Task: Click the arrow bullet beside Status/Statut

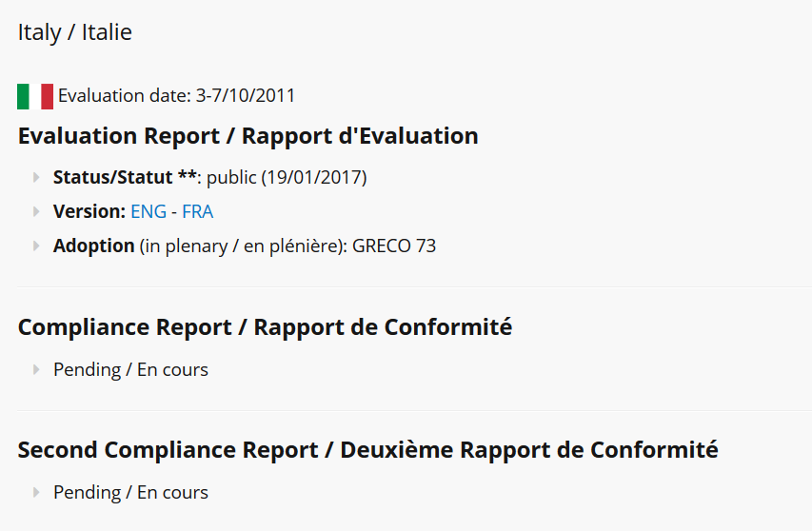Action: 36,178
